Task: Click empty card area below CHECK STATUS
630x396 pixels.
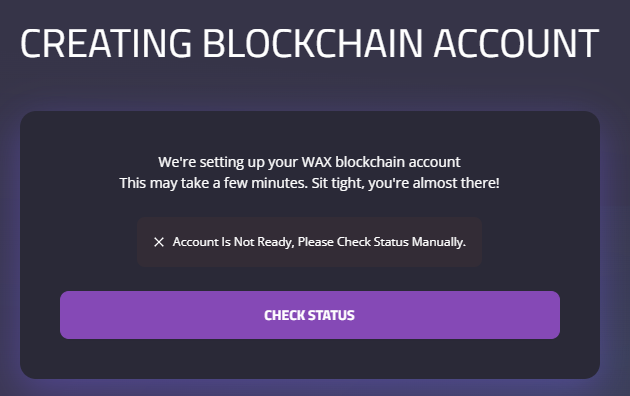Action: coord(310,359)
